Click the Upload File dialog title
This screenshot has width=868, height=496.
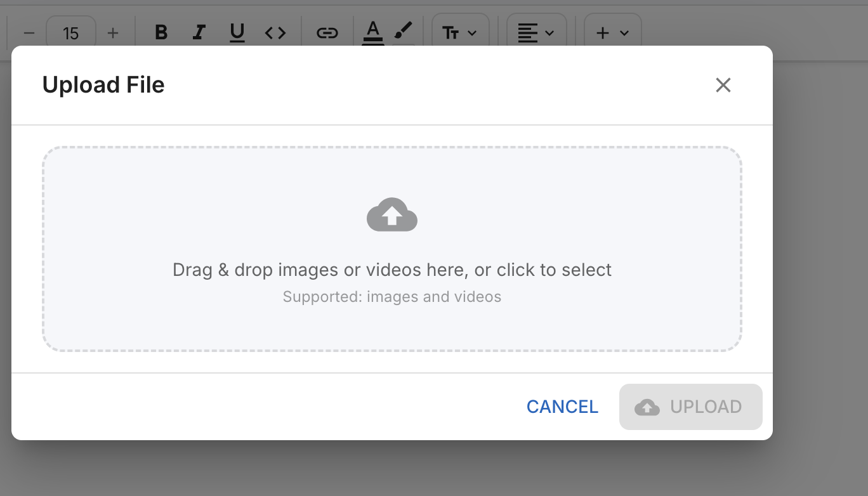pos(103,85)
